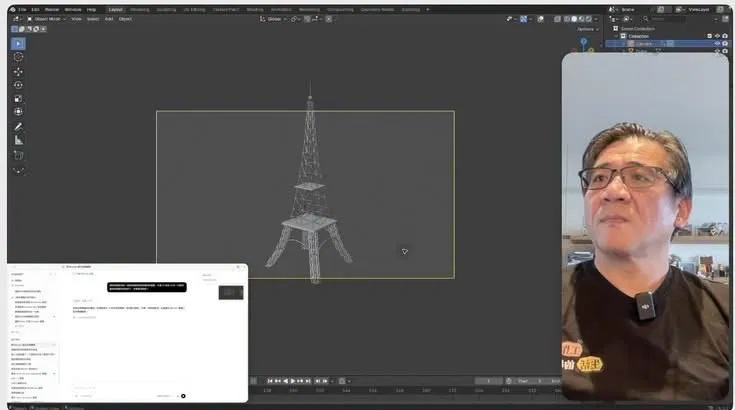Open the outliner display mode dropdown
735x410 pixels.
(628, 19)
